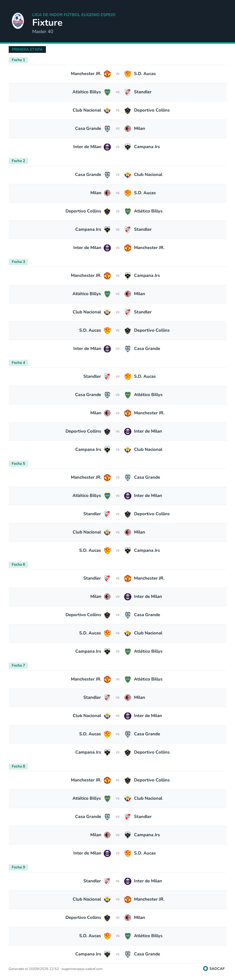
Task: Click Deportivo Collins crest in Fecha 2
Action: click(x=107, y=211)
